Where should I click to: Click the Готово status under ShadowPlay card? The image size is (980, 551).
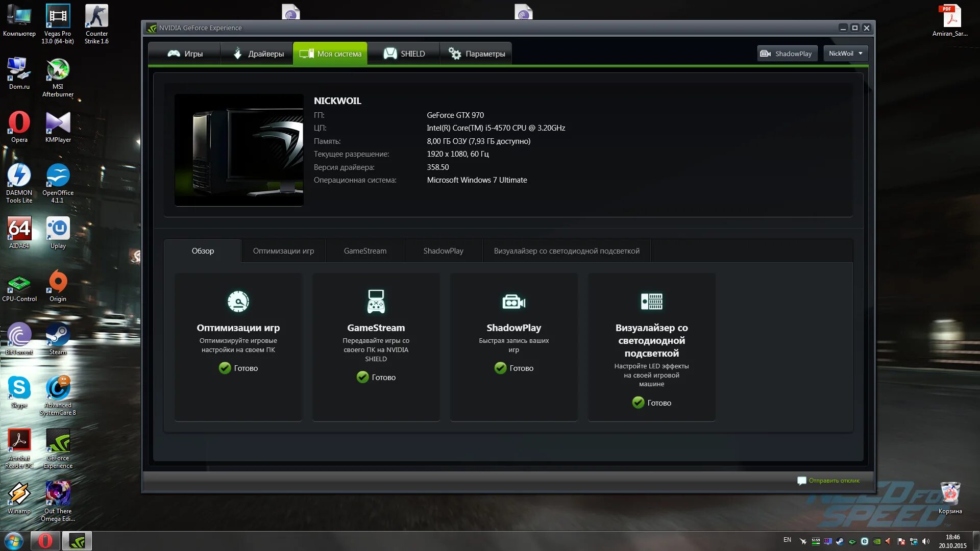(x=514, y=368)
